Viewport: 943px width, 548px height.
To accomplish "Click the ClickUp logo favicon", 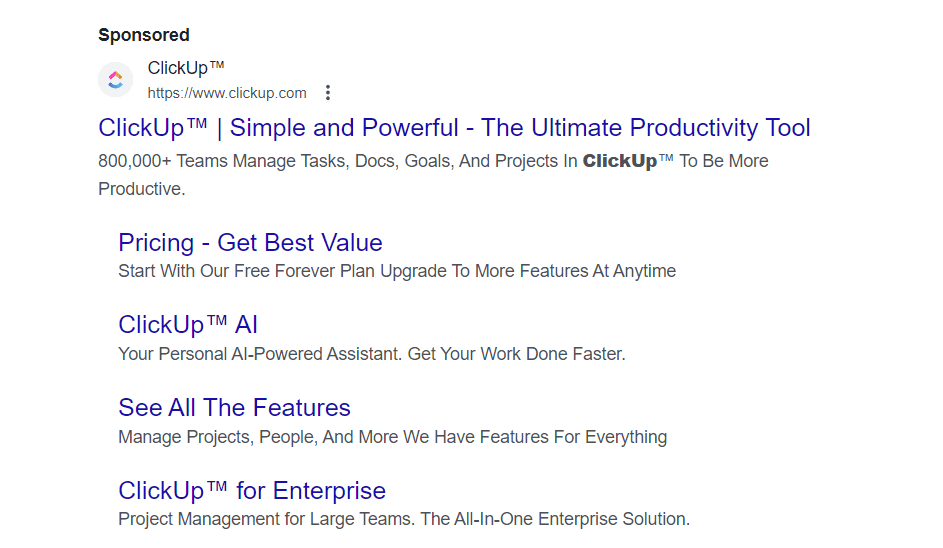I will click(x=115, y=79).
